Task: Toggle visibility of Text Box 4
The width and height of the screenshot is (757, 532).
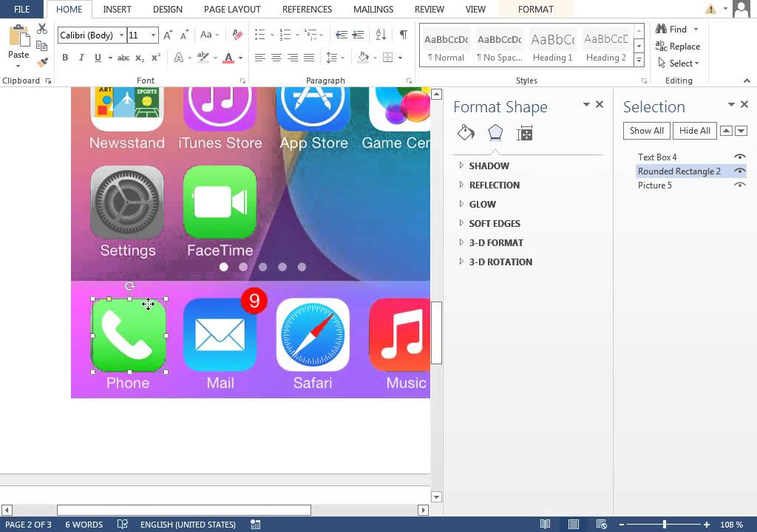Action: [x=740, y=157]
